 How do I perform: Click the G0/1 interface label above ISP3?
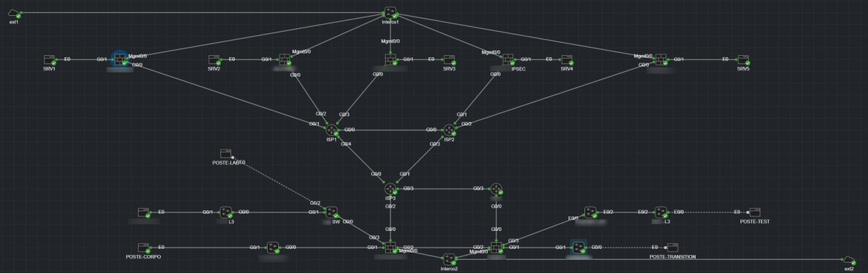pos(405,174)
